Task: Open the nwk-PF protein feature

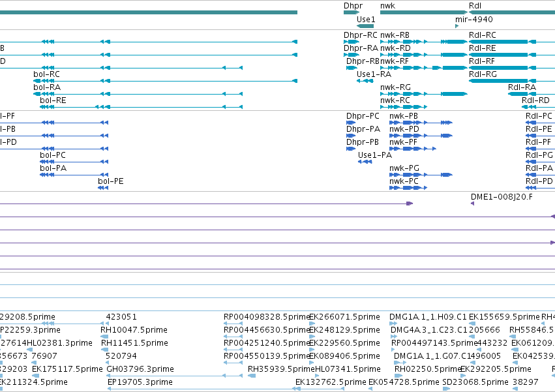Action: coord(403,142)
